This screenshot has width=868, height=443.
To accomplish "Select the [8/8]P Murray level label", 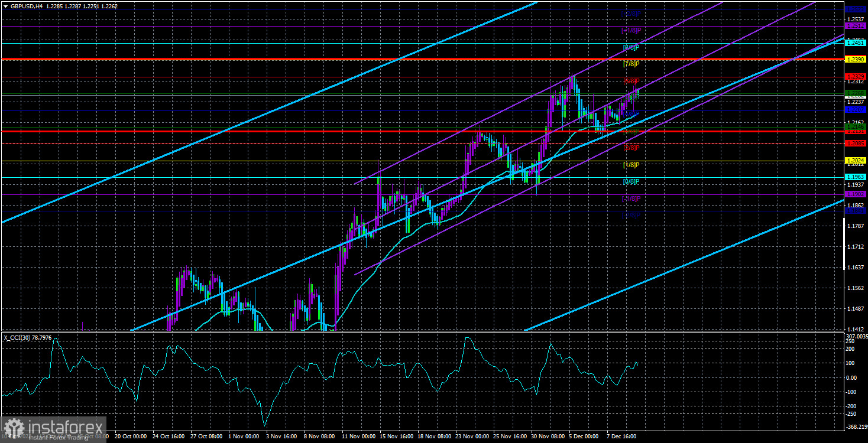I will click(631, 47).
